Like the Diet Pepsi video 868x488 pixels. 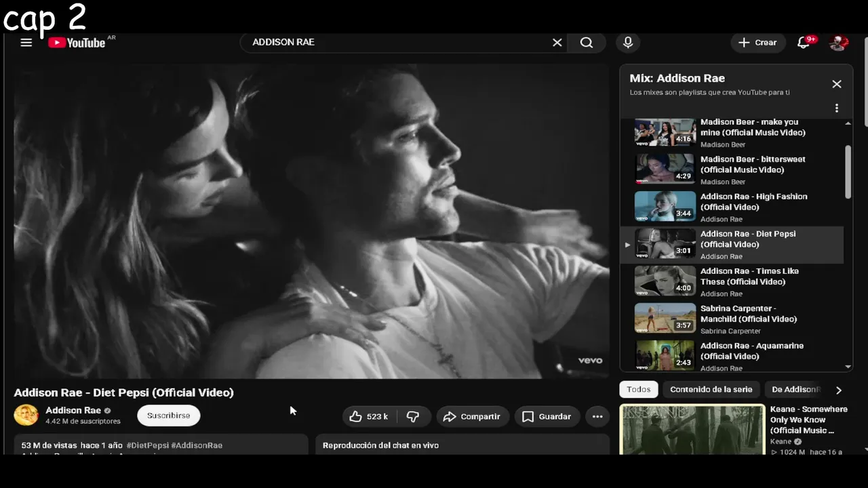pyautogui.click(x=370, y=416)
